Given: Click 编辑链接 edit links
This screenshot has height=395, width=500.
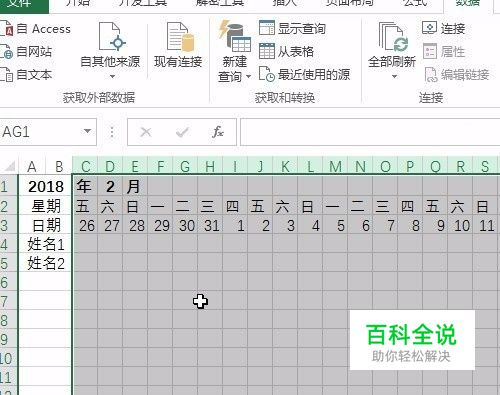Looking at the screenshot, I should click(x=457, y=75).
